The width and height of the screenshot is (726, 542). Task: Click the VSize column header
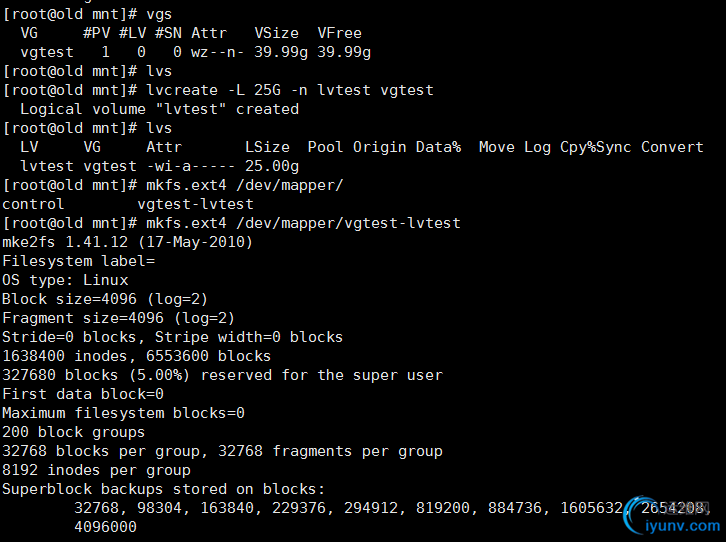point(276,33)
